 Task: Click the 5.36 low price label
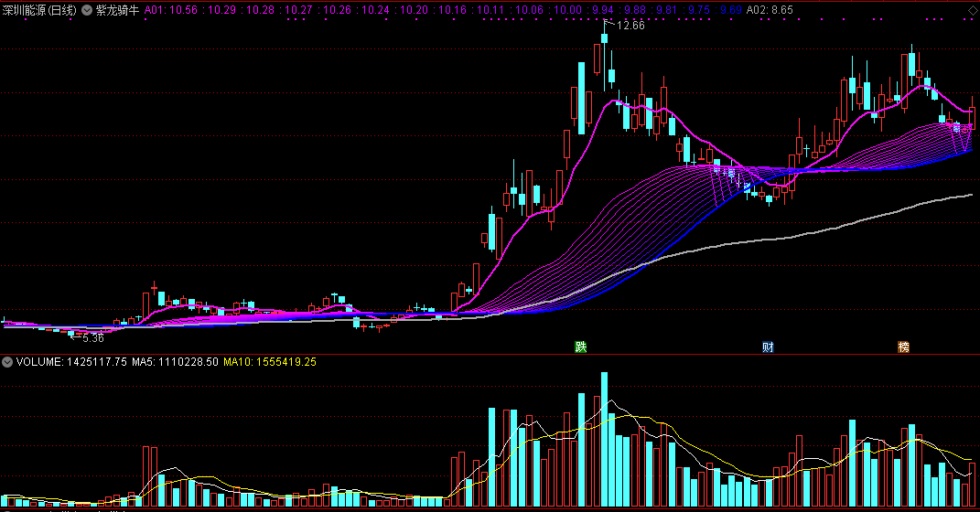[x=92, y=337]
